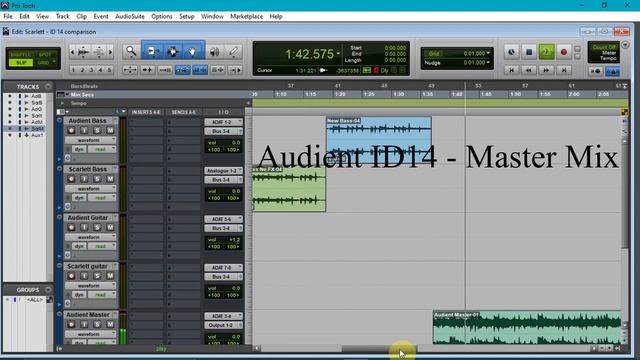Open the Grid value dropdown
Screen dimensions: 640x360
tap(488, 53)
